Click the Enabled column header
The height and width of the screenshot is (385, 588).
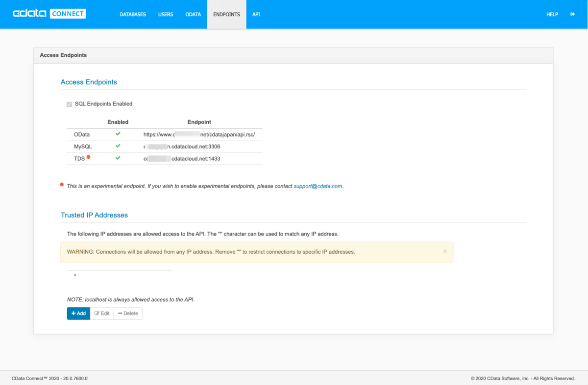(x=118, y=122)
